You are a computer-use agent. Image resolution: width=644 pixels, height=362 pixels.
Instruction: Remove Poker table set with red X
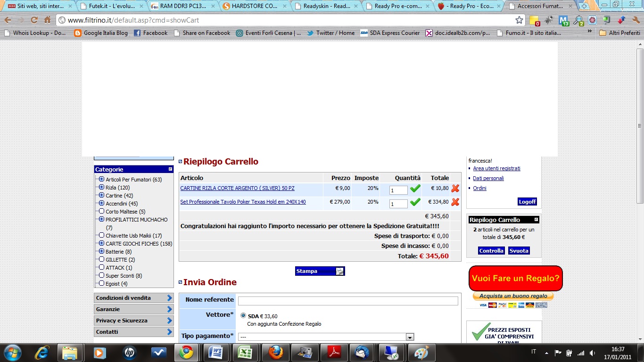coord(455,202)
